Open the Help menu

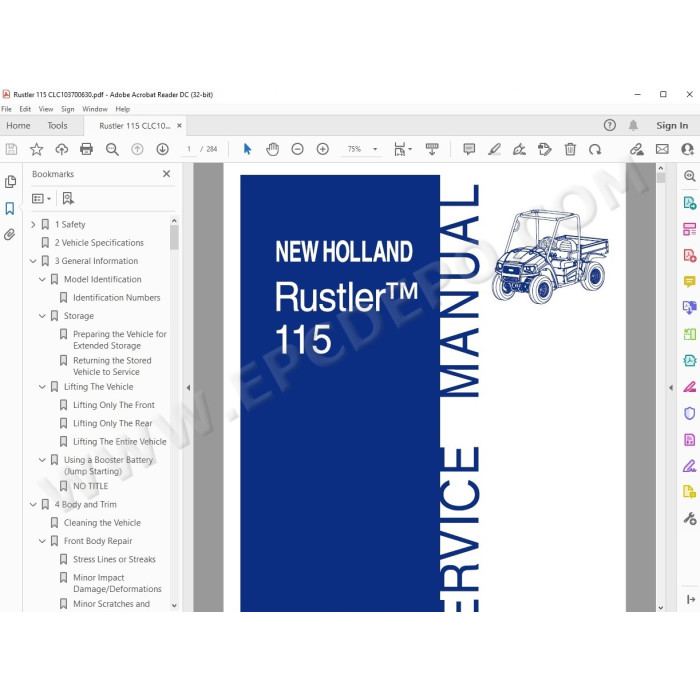point(122,109)
